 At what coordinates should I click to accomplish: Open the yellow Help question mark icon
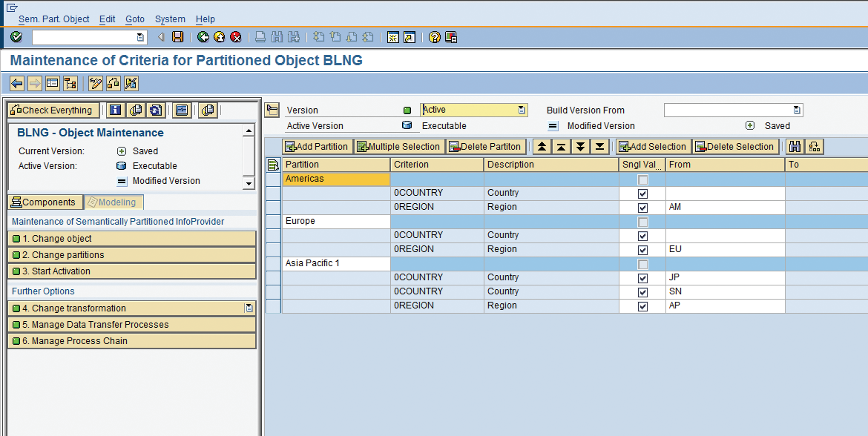(435, 37)
